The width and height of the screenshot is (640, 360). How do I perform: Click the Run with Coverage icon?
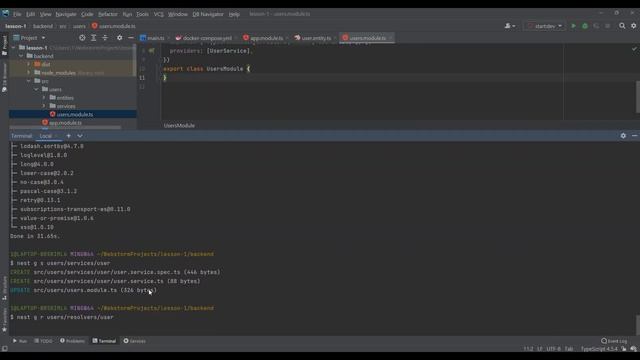coord(596,26)
